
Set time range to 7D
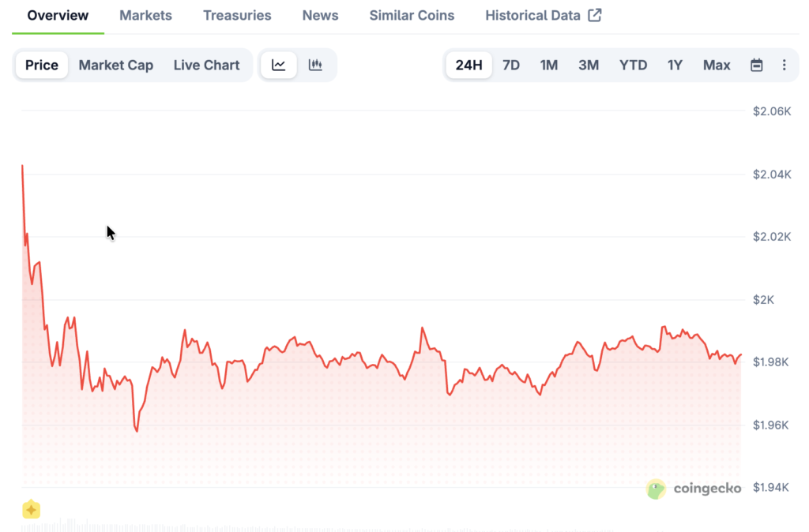pos(511,65)
